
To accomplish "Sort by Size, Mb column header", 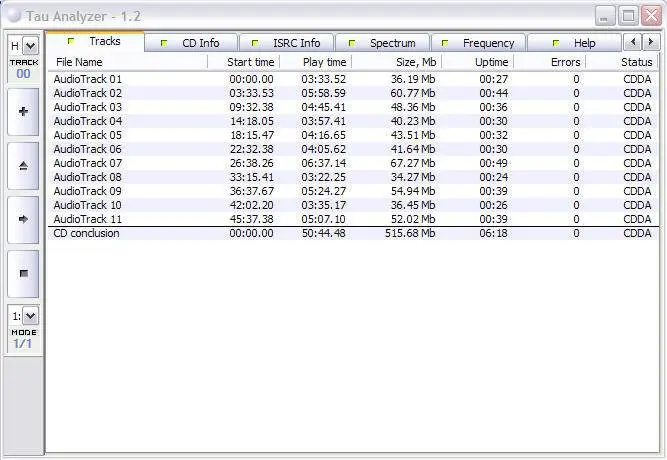I will click(397, 62).
